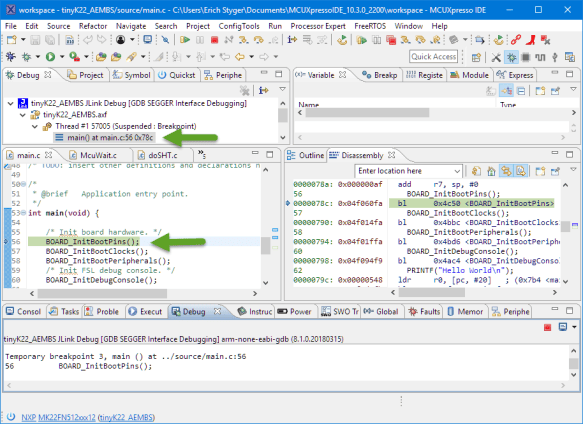Click the Restart debug session icon
The image size is (583, 424).
click(x=342, y=40)
